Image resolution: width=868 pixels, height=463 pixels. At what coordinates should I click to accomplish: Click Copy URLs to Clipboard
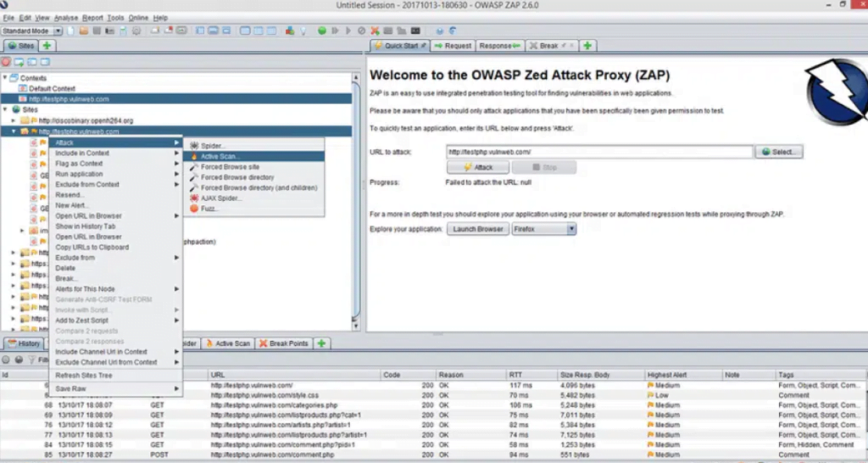pyautogui.click(x=116, y=247)
